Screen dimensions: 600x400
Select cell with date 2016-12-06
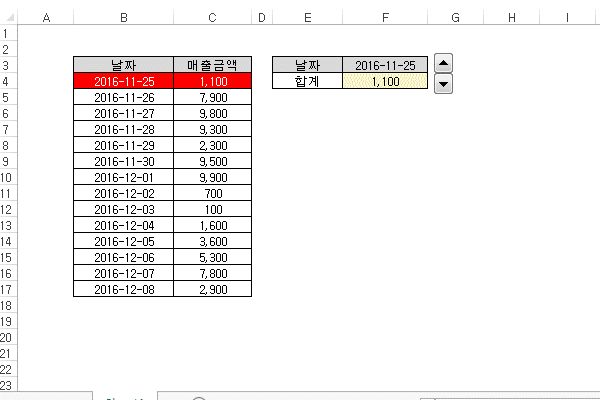click(124, 257)
